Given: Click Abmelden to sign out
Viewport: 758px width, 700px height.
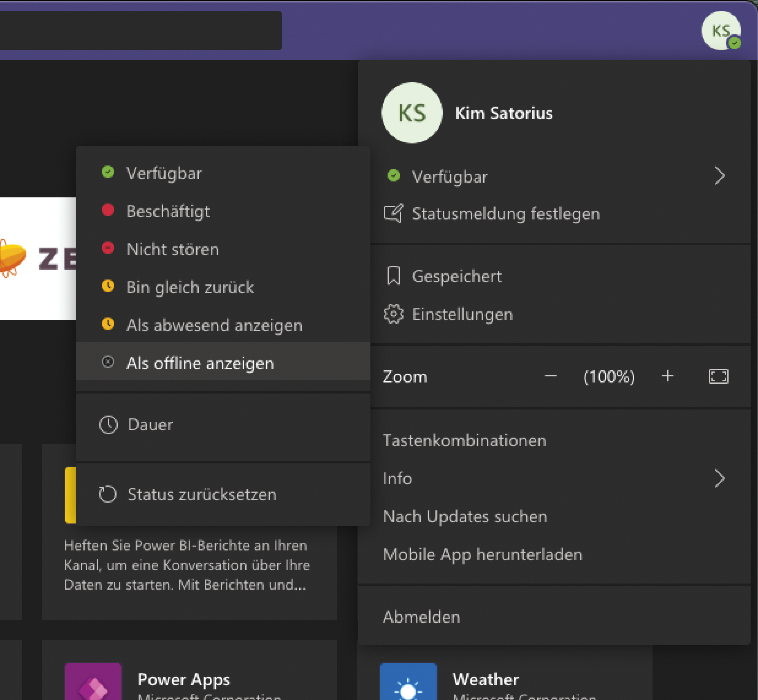Looking at the screenshot, I should pyautogui.click(x=554, y=617).
